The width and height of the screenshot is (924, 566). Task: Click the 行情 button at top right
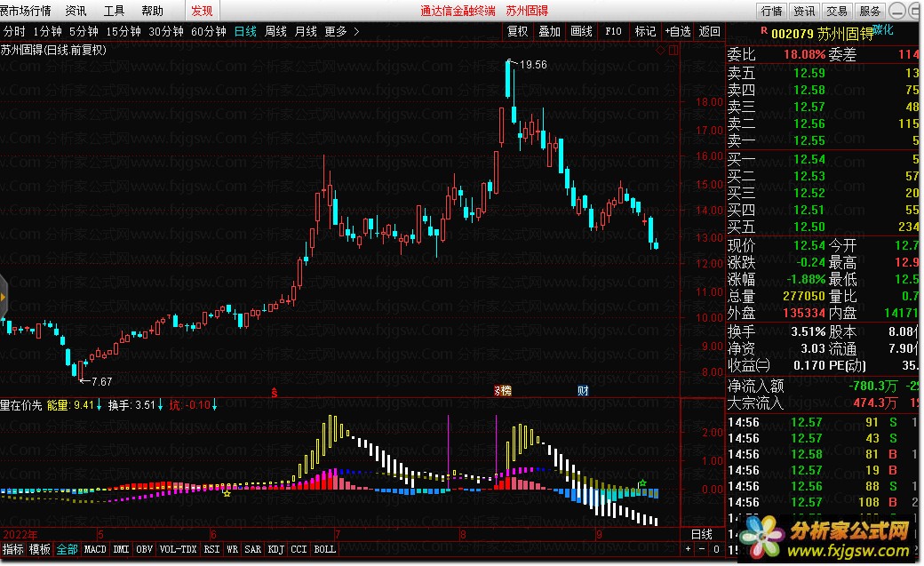(771, 11)
